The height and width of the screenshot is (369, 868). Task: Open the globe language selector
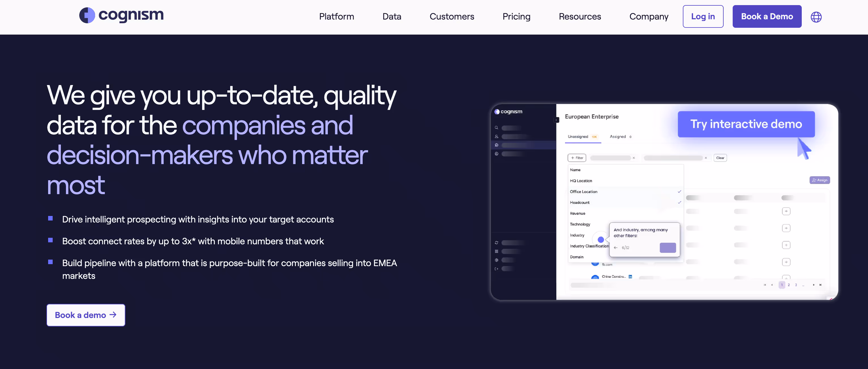816,17
